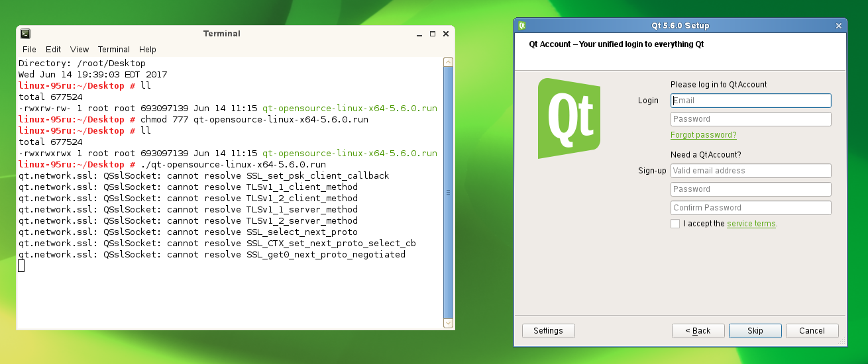Image resolution: width=868 pixels, height=364 pixels.
Task: Click the Terminal window icon in title bar
Action: [25, 34]
